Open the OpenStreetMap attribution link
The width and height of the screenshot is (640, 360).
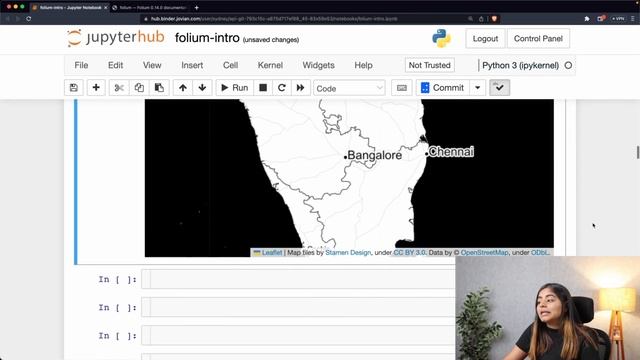[484, 253]
